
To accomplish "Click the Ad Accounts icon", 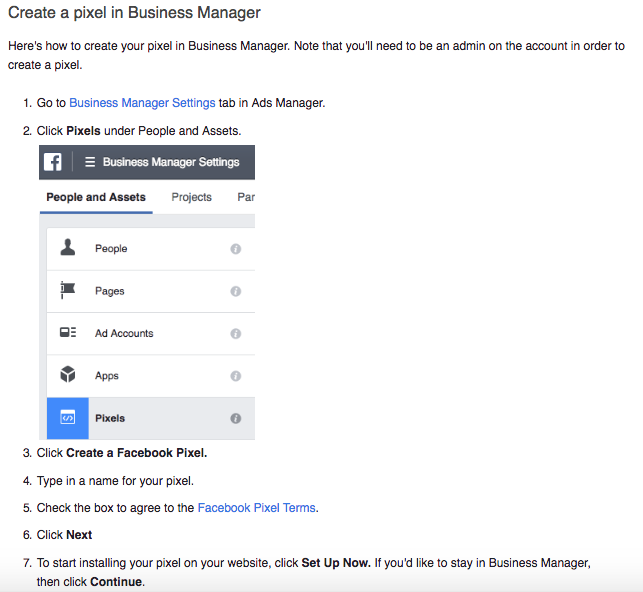I will (68, 332).
